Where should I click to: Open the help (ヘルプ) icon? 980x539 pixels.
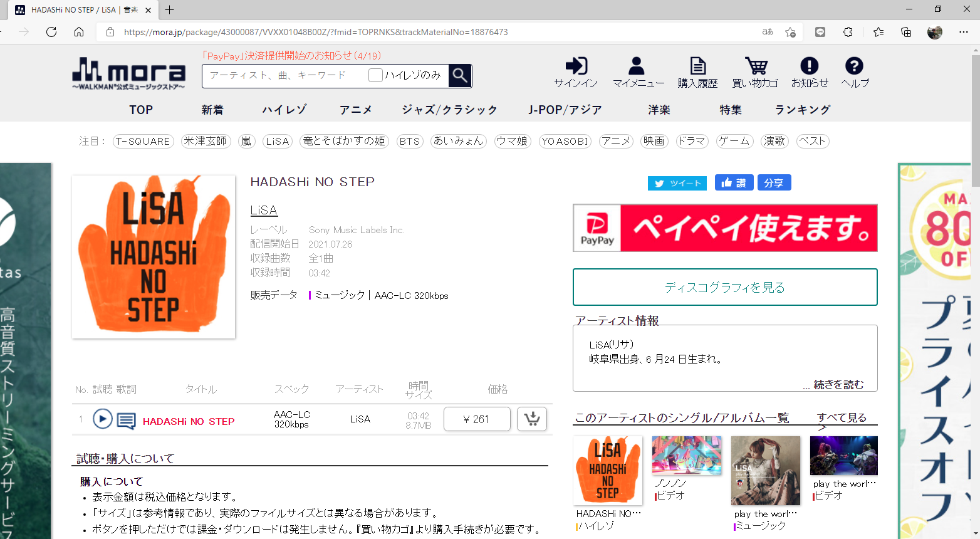(855, 73)
